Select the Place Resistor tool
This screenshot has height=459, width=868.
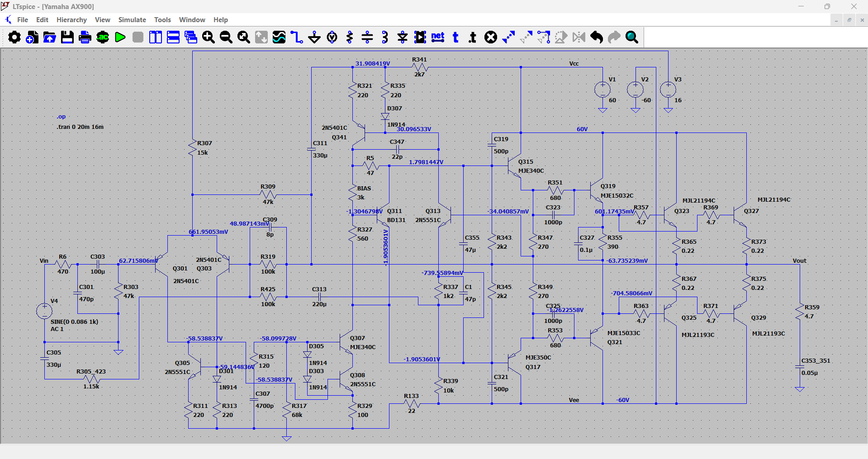coord(350,37)
